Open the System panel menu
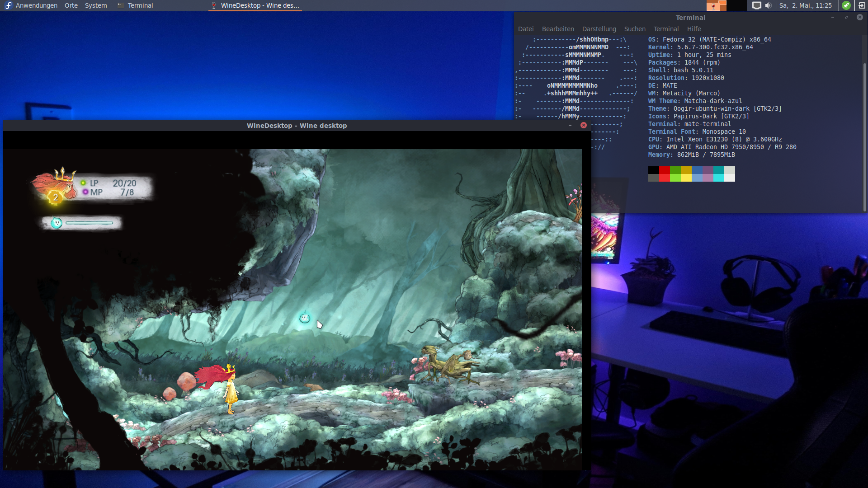868x488 pixels. (x=96, y=5)
